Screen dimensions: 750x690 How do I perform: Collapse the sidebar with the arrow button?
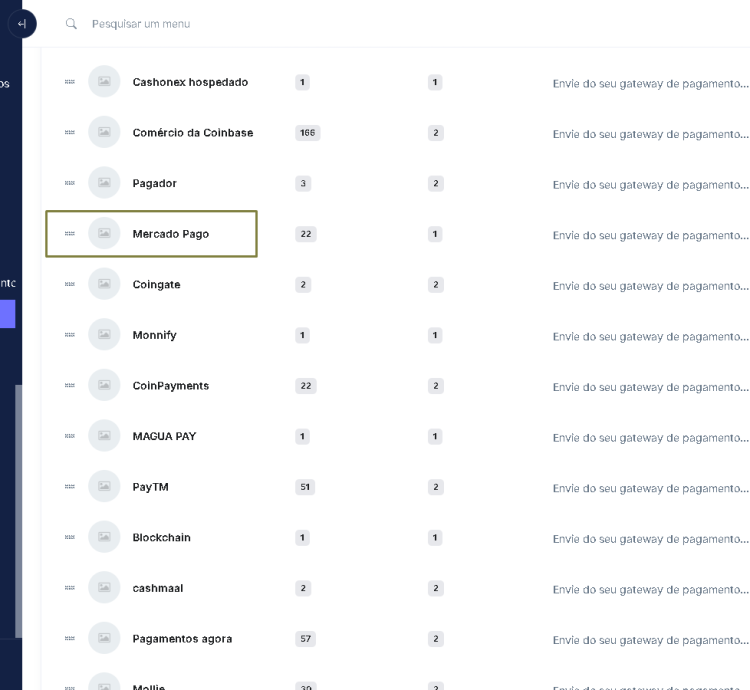point(22,24)
